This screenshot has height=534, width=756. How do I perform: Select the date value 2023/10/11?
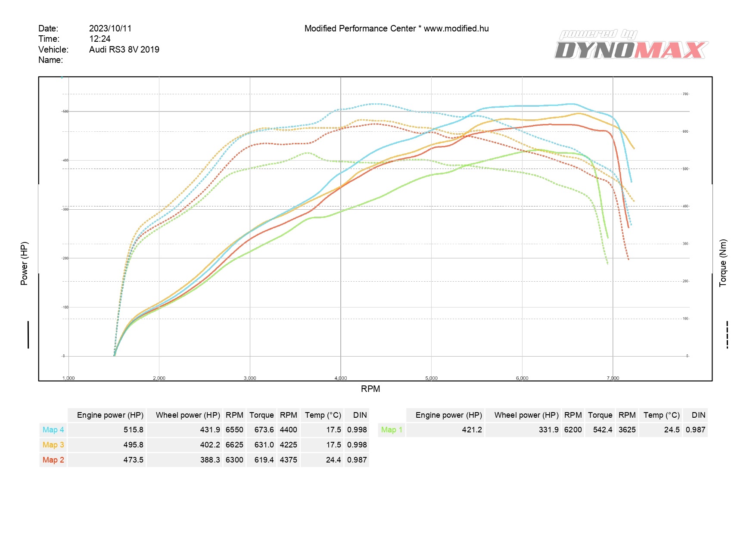coord(110,28)
